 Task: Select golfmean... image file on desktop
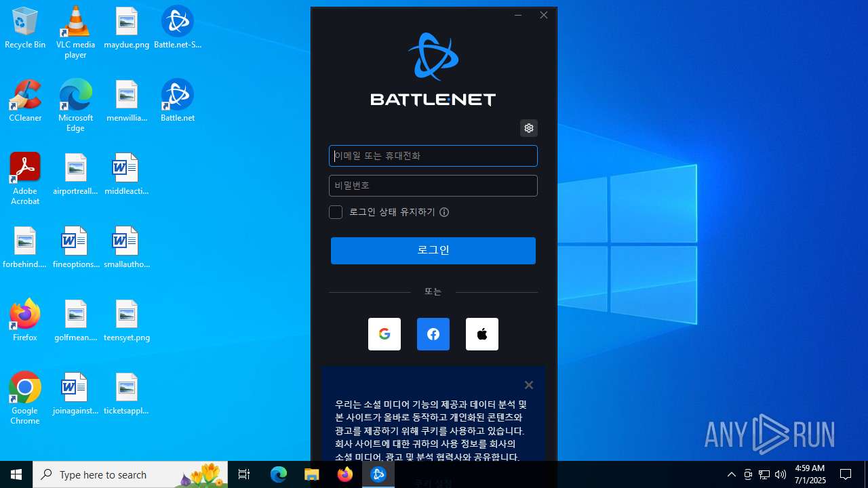click(75, 321)
